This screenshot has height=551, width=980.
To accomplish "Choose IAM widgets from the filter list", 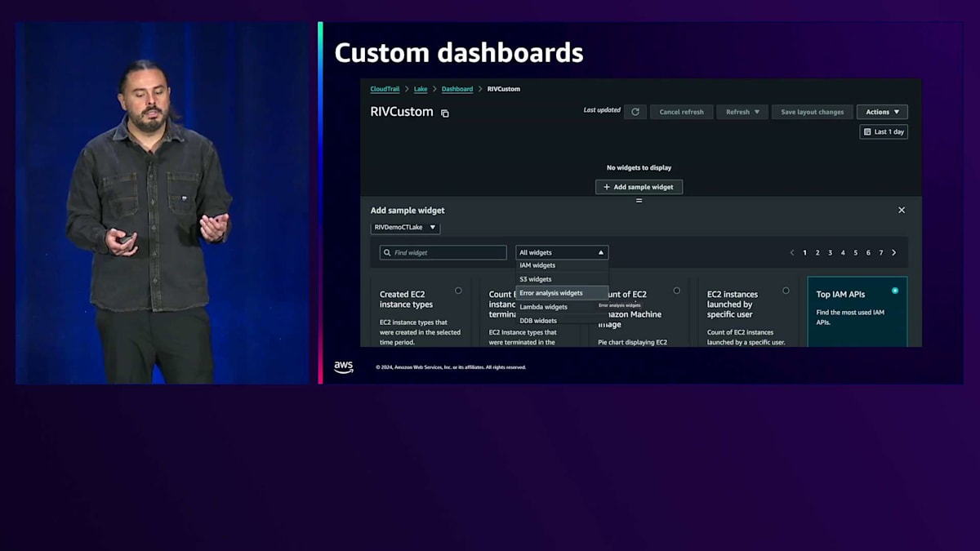I will coord(562,265).
